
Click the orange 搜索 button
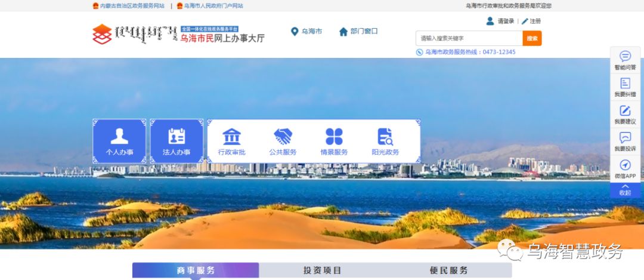coord(532,38)
